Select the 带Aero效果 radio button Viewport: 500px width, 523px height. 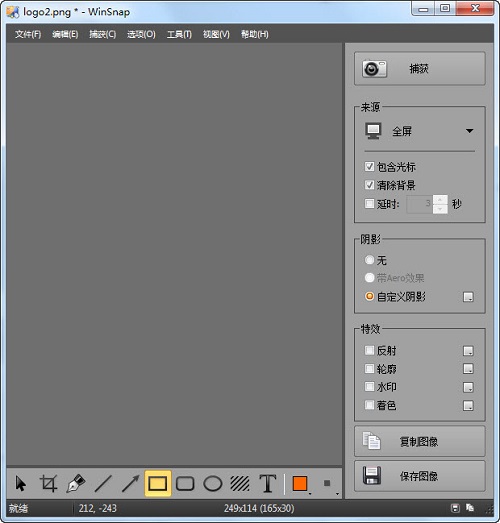click(369, 278)
